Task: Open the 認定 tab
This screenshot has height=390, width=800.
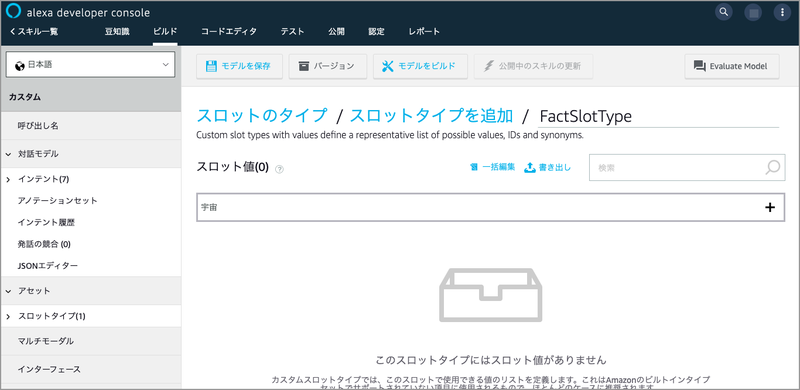Action: (x=377, y=32)
